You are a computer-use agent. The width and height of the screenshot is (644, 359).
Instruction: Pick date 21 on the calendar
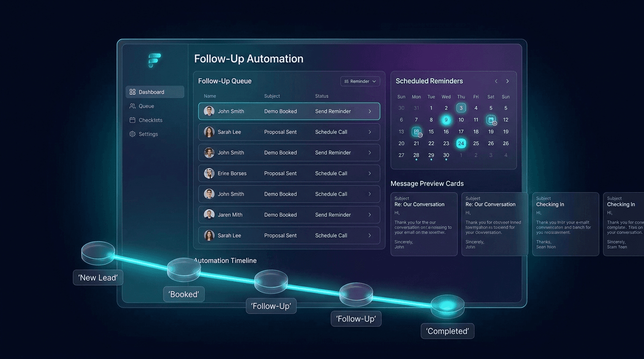click(x=416, y=144)
